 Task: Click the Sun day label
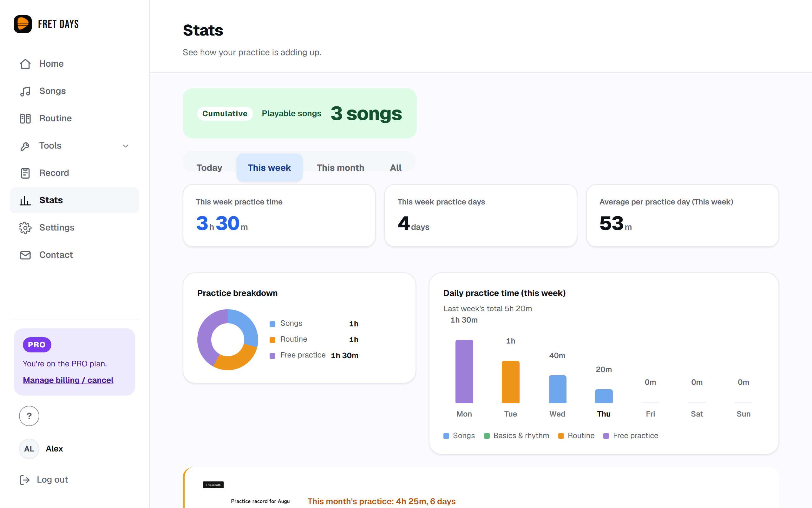[x=743, y=414]
